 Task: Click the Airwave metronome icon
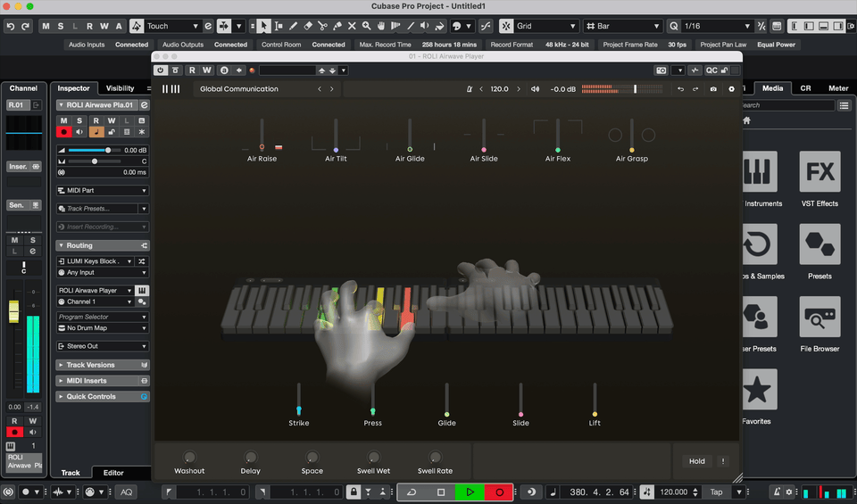[x=469, y=89]
